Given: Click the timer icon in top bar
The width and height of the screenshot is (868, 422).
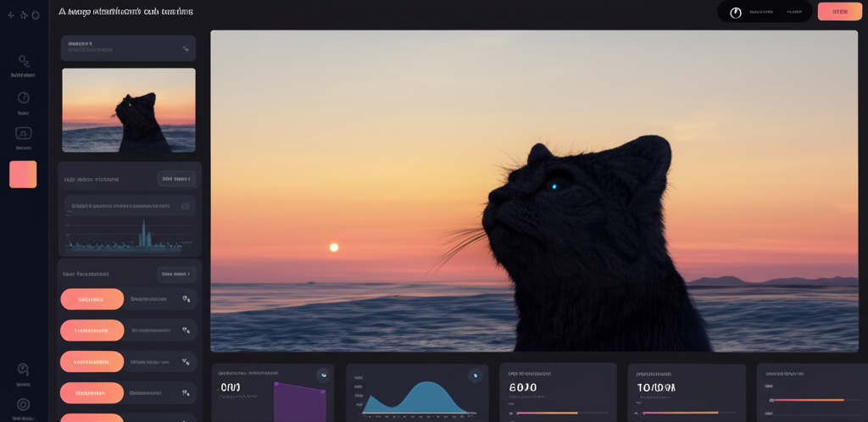Looking at the screenshot, I should (736, 13).
